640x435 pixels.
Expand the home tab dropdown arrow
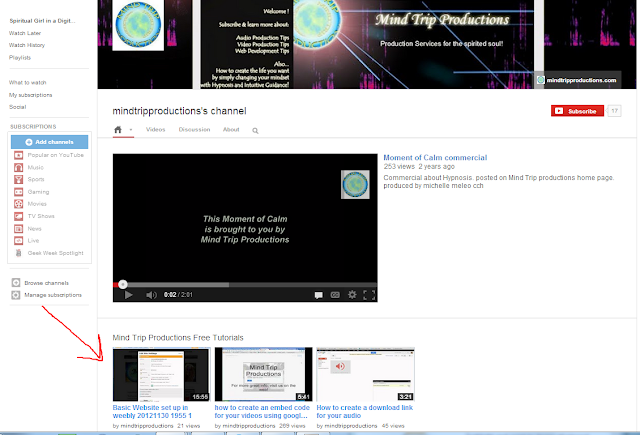pos(131,130)
